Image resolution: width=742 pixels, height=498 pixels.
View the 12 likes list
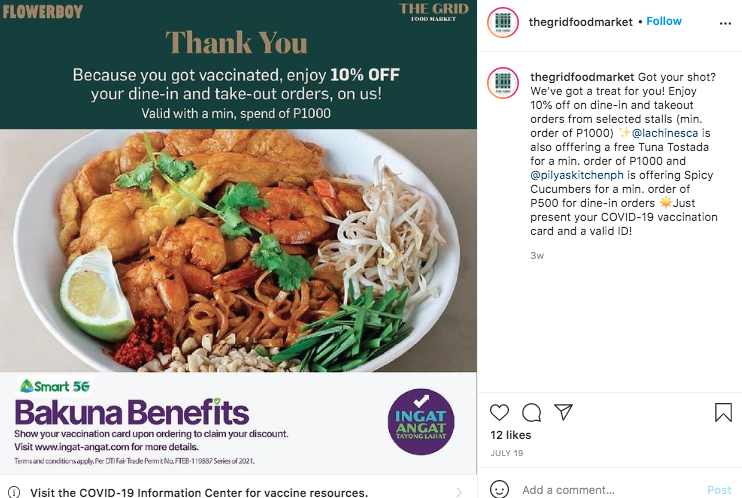[x=511, y=435]
